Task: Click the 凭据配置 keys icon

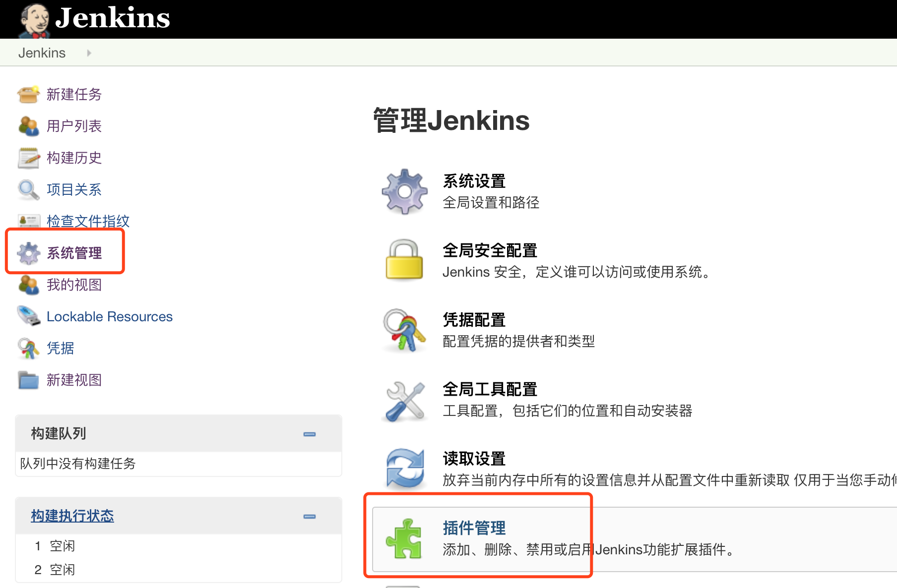Action: point(404,330)
